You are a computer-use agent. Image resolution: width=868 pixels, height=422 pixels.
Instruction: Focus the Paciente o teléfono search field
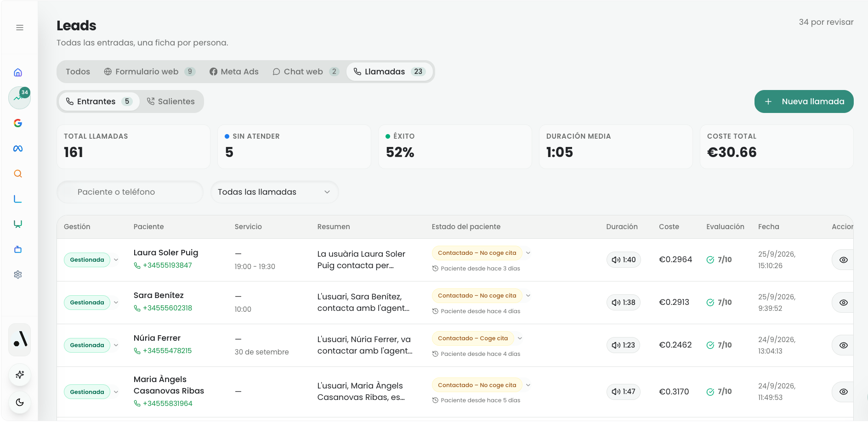click(x=130, y=192)
